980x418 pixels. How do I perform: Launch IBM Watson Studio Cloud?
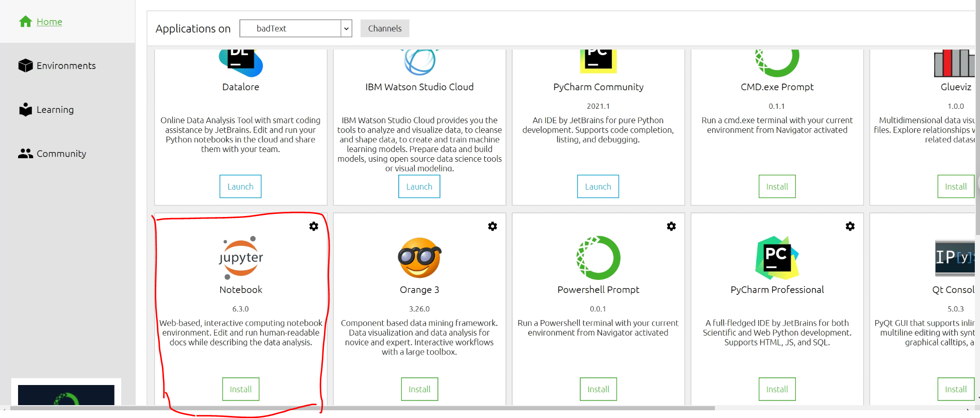click(x=419, y=187)
